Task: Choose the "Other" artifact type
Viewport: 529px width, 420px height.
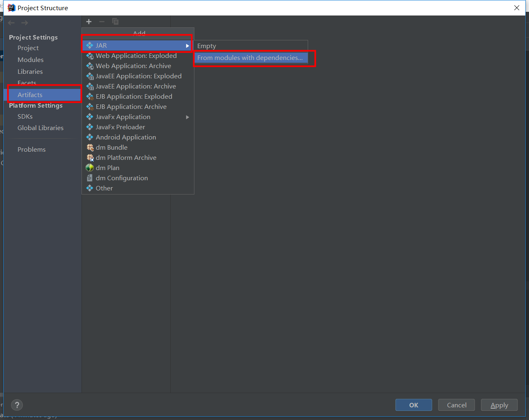Action: (x=104, y=188)
